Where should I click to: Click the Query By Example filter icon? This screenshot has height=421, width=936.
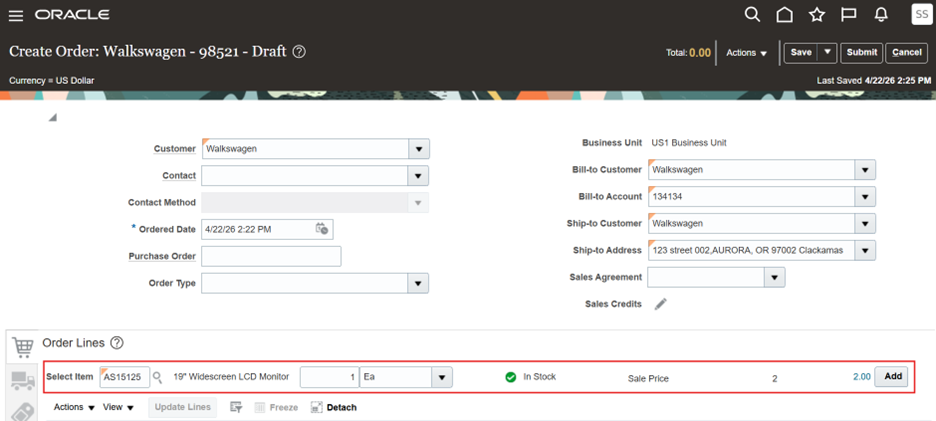pos(236,407)
